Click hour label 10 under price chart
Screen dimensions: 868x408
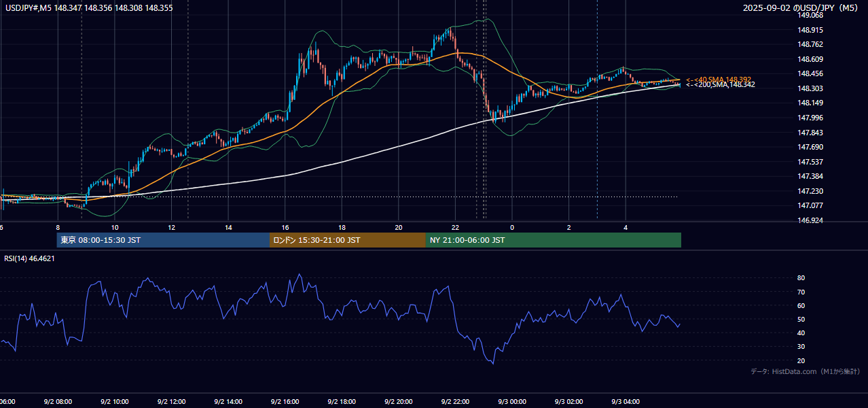pos(115,227)
